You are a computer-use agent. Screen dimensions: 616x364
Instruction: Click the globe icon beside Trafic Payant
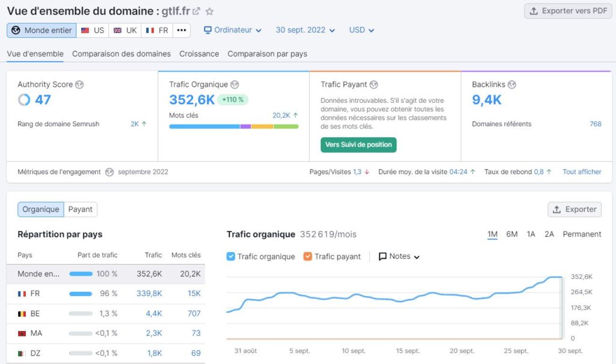pos(374,84)
